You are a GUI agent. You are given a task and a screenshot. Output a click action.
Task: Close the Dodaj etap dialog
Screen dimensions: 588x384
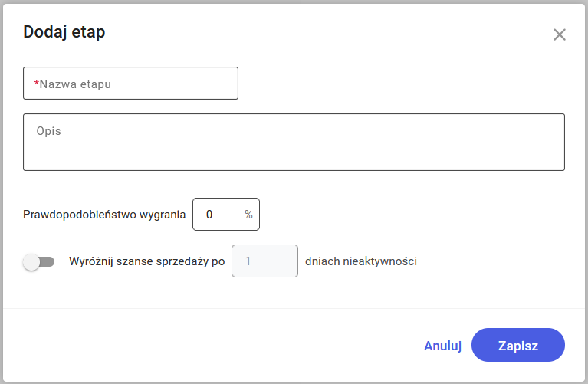[560, 34]
